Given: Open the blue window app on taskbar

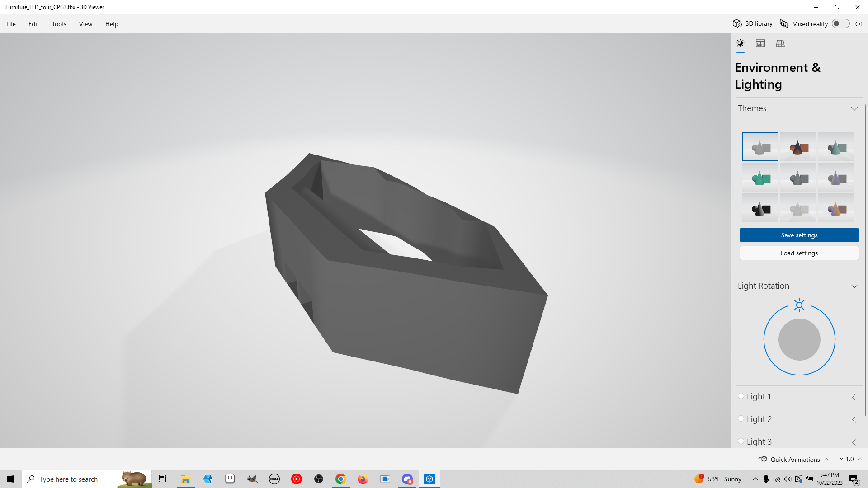Looking at the screenshot, I should pyautogui.click(x=385, y=479).
